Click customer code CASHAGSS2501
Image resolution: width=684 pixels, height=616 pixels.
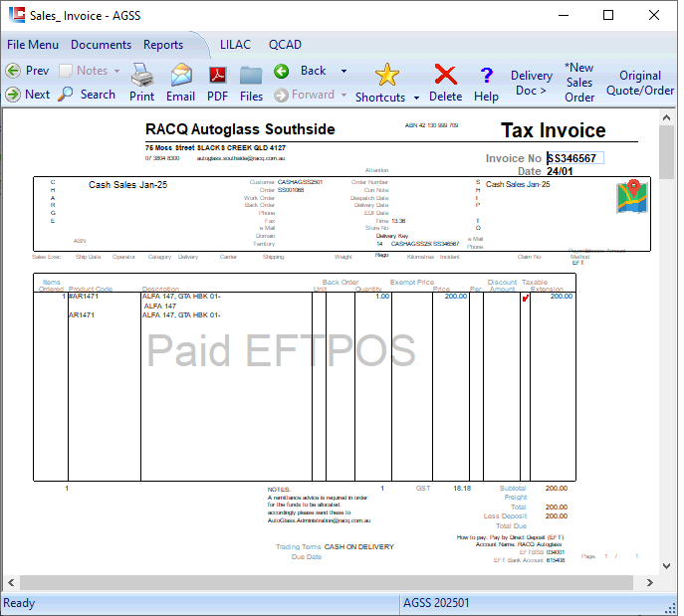tap(300, 182)
